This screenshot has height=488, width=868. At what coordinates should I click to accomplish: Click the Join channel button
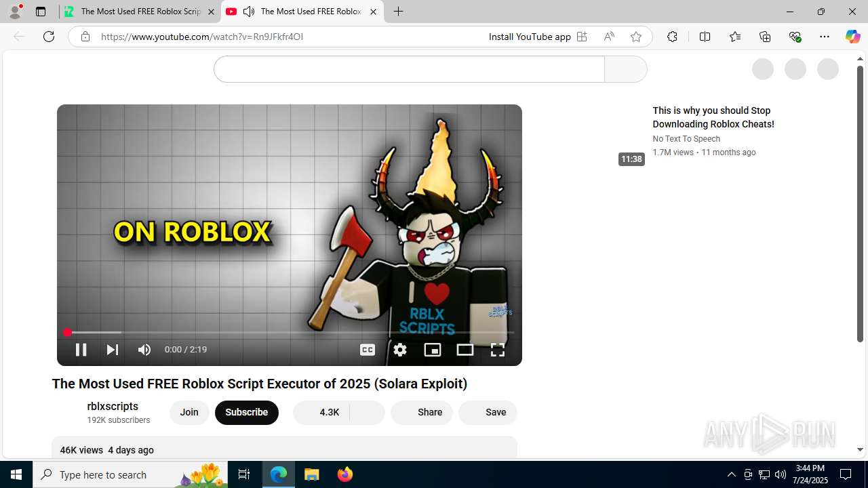pyautogui.click(x=189, y=412)
